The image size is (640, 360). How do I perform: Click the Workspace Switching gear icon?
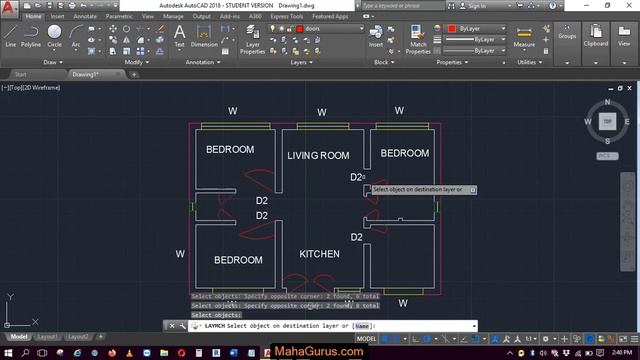coord(546,339)
